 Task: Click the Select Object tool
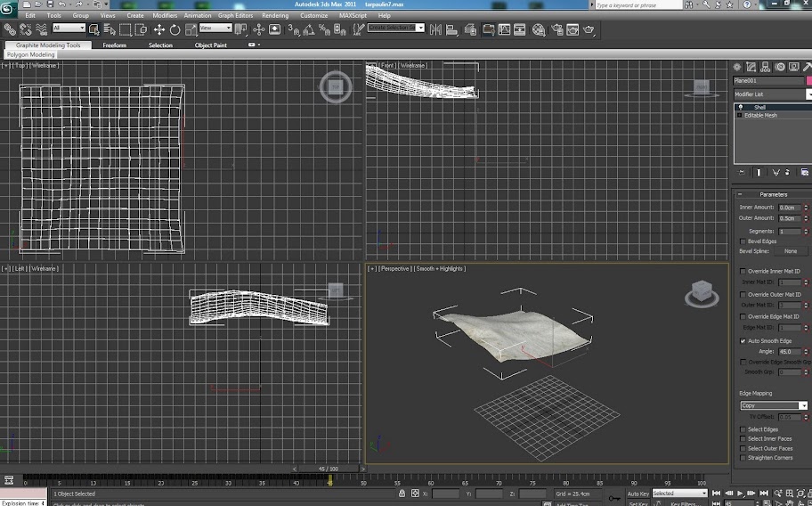tap(93, 29)
